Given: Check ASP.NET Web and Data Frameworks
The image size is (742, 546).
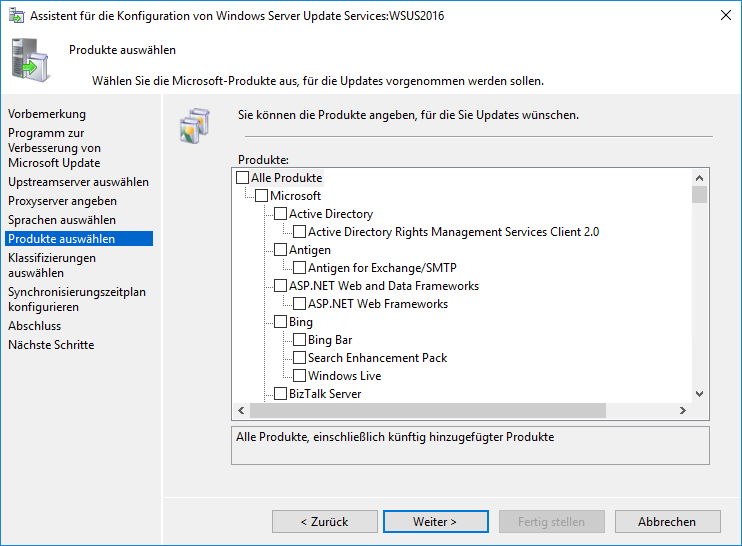Looking at the screenshot, I should (280, 285).
